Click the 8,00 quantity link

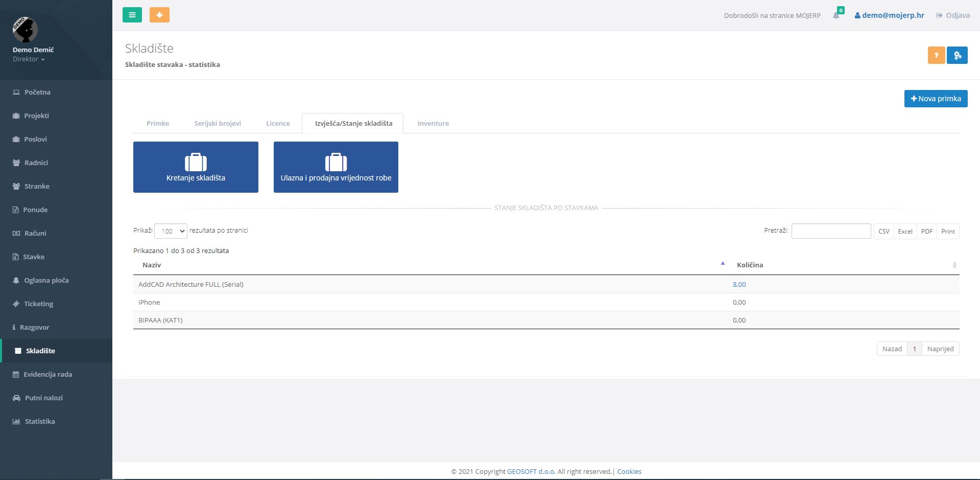tap(739, 284)
